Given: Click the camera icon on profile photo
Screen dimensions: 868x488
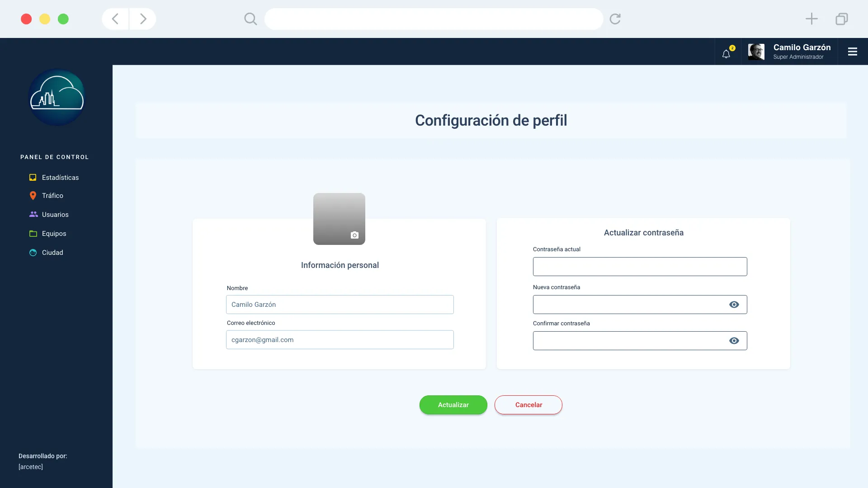Looking at the screenshot, I should [354, 235].
